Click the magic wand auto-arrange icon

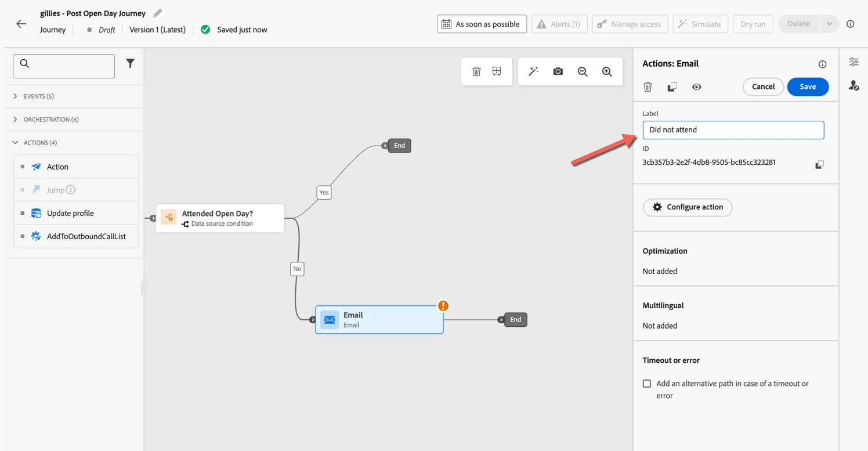[533, 71]
